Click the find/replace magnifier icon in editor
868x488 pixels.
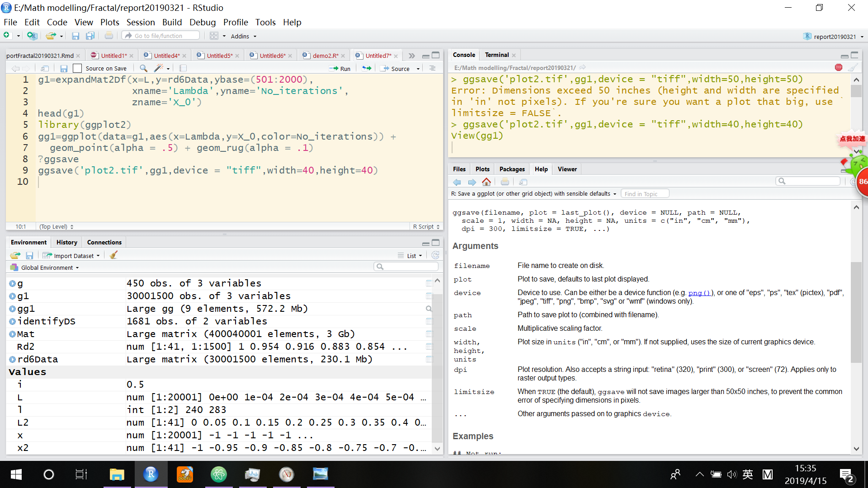point(143,68)
